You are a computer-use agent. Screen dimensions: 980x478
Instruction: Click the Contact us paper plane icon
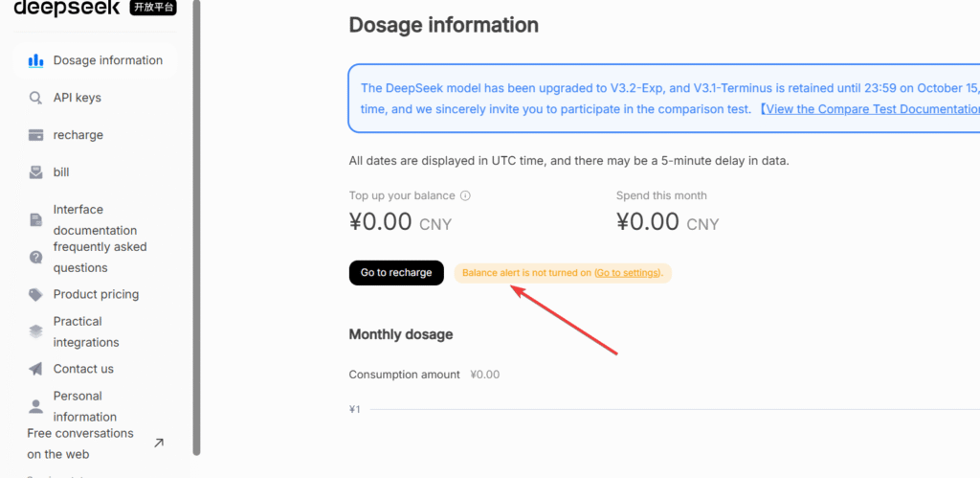click(36, 369)
